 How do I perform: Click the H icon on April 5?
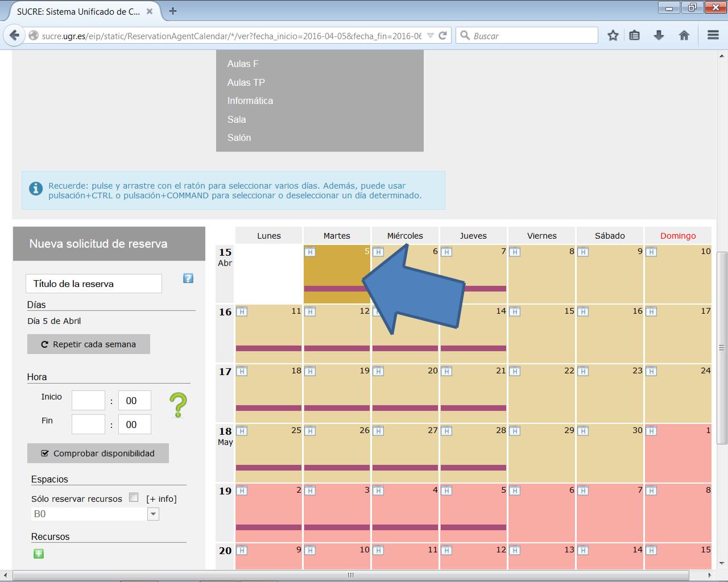(x=310, y=252)
